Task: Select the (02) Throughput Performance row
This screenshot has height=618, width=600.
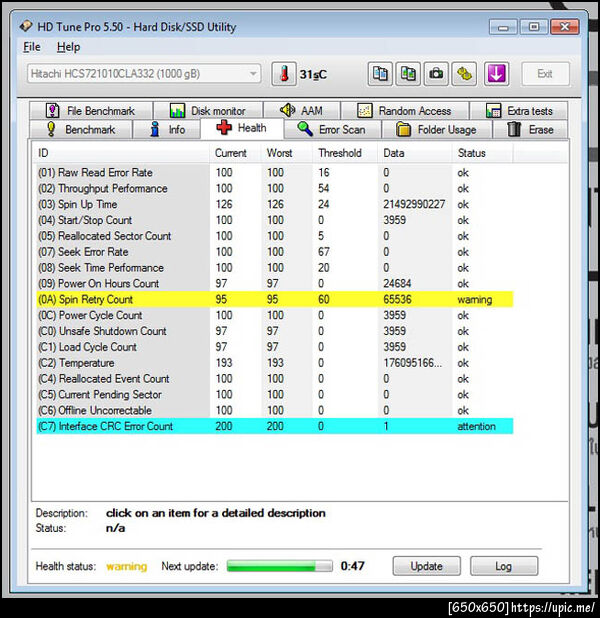Action: pos(275,188)
